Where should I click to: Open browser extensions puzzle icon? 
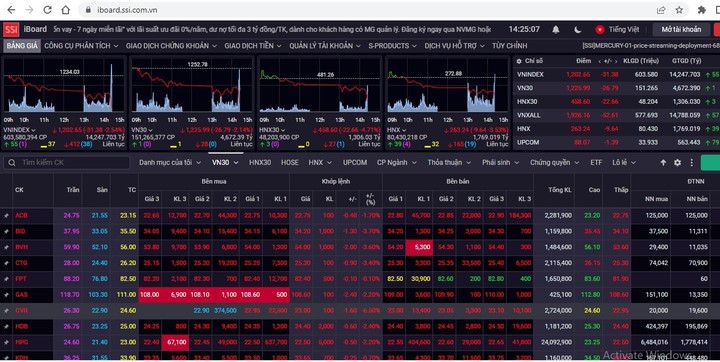coord(702,10)
